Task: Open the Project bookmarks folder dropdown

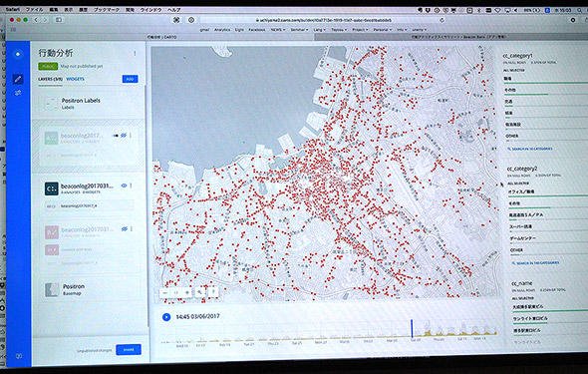Action: pos(360,29)
